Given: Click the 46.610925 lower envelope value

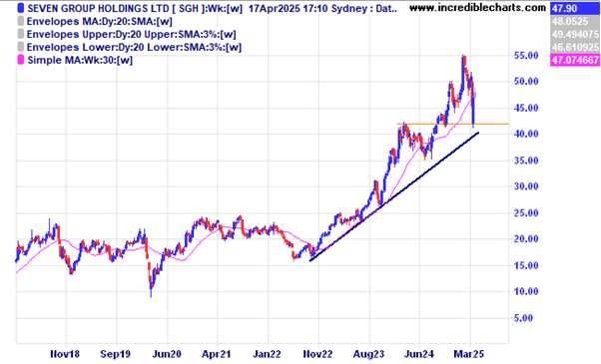Looking at the screenshot, I should pyautogui.click(x=575, y=48).
